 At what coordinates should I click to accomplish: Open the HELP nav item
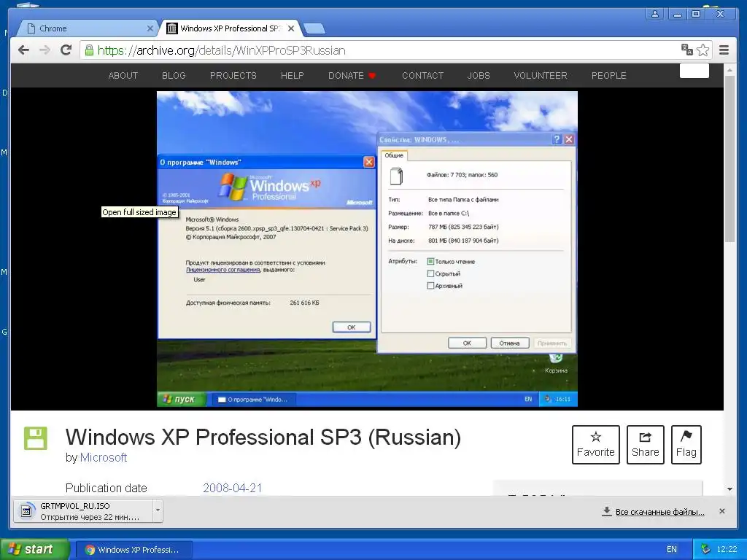(x=292, y=76)
